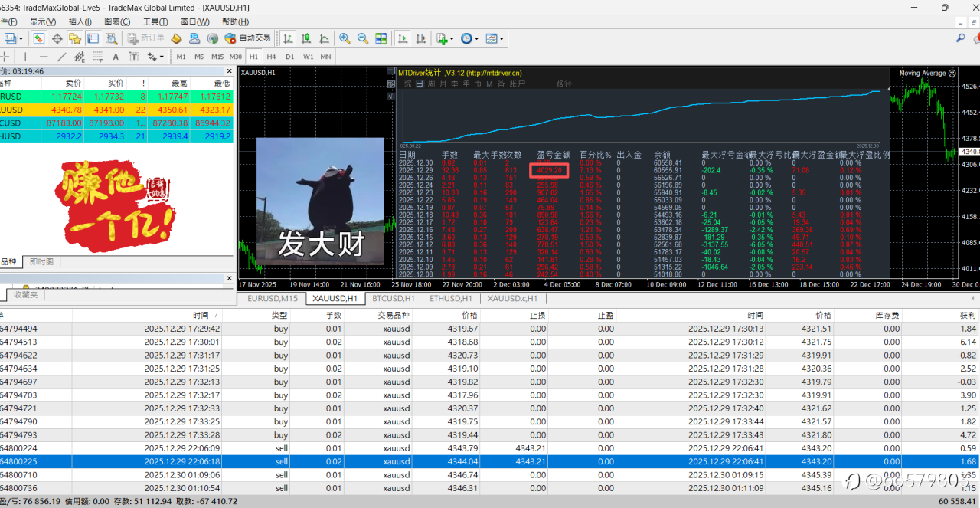This screenshot has width=980, height=508.
Task: Click the tile windows grid icon
Action: [x=380, y=38]
